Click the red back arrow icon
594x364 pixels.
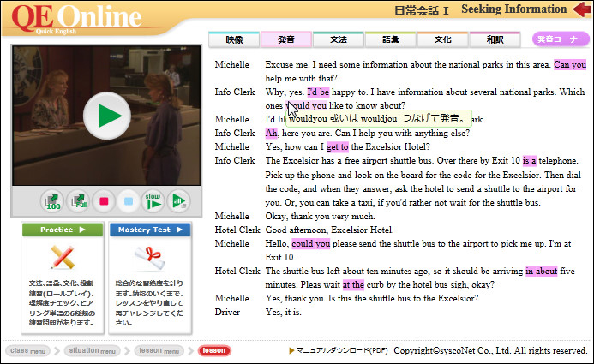point(582,9)
